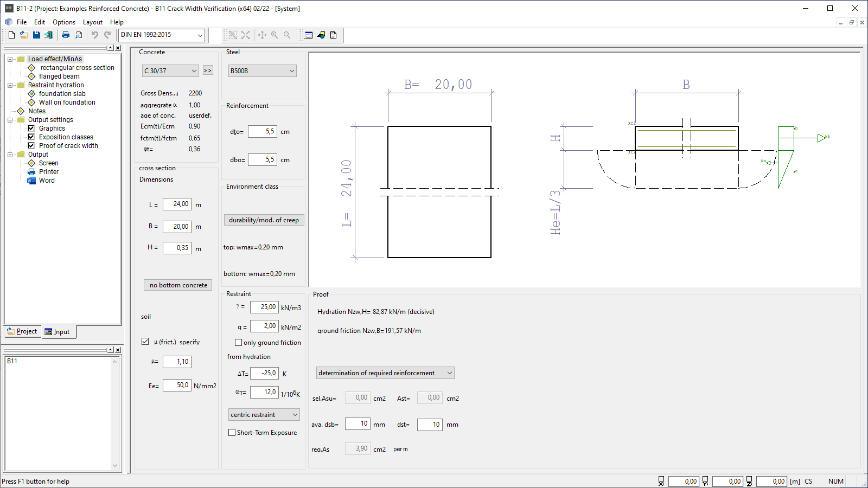
Task: Select the Notes tree item
Action: pos(37,111)
